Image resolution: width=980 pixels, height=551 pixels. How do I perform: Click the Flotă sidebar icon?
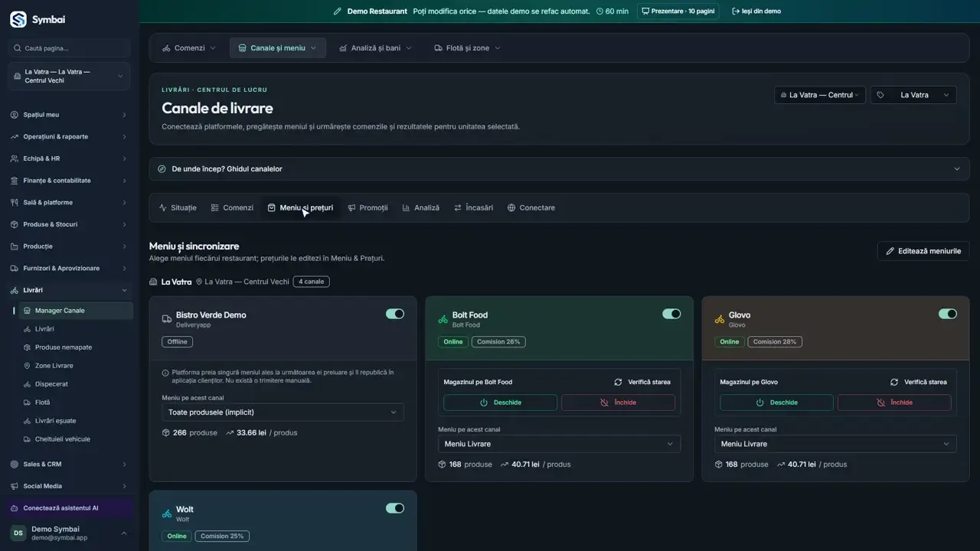(28, 403)
